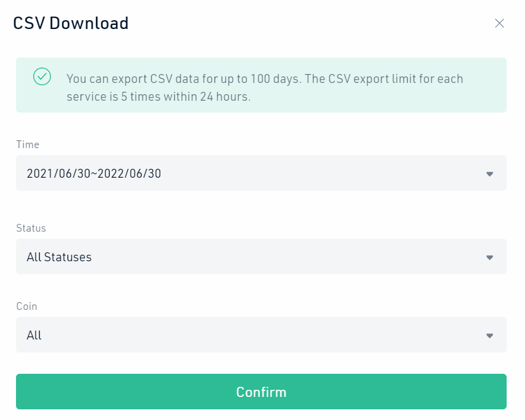Click the 2021/06/30~2022/06/30 date range text
The width and height of the screenshot is (525, 420).
point(94,174)
